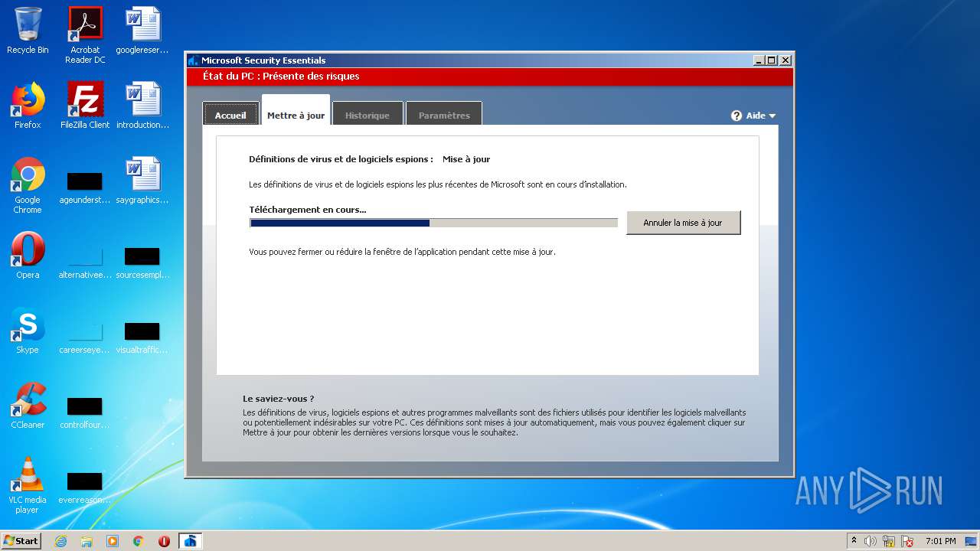Open the Historique tab

[367, 115]
